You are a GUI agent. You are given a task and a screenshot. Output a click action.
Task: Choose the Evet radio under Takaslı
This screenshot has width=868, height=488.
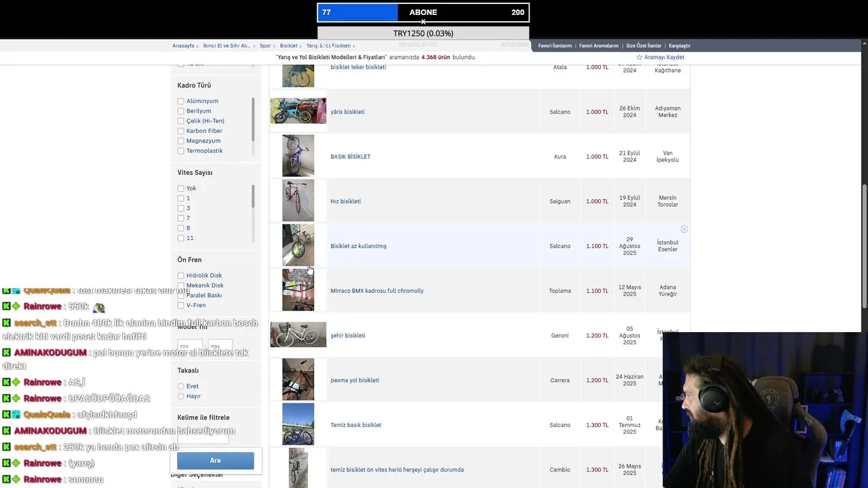[181, 386]
